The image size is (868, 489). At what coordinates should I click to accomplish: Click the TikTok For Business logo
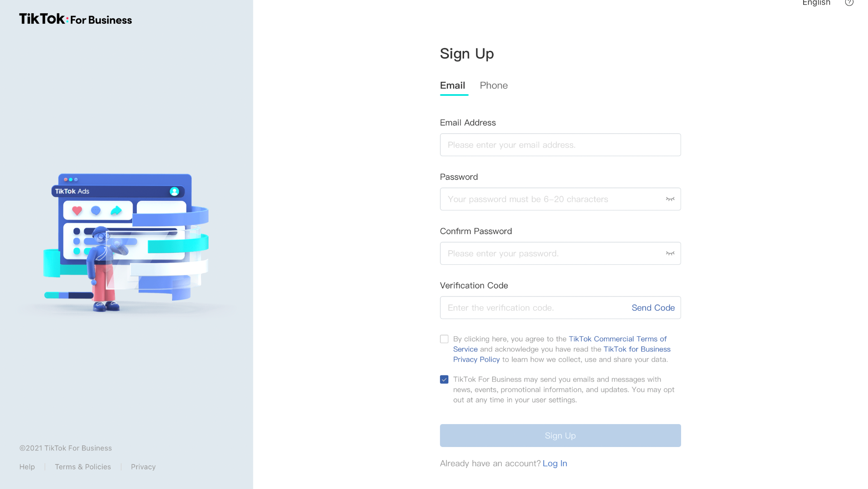point(75,19)
